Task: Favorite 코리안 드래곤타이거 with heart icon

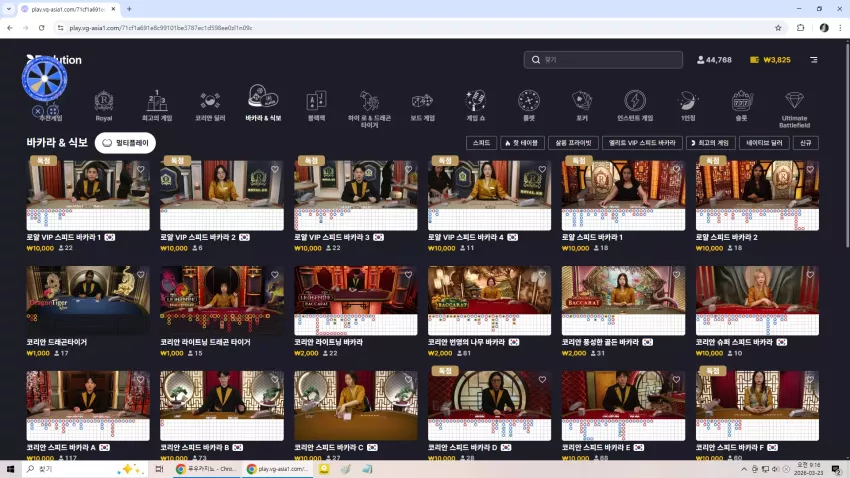Action: (141, 275)
